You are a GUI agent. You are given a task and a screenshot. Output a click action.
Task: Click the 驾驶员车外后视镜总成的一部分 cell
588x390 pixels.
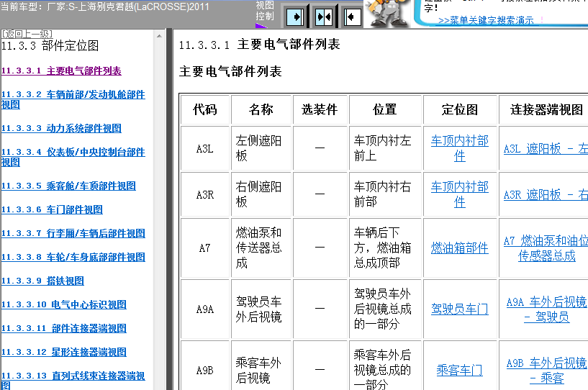tap(385, 309)
